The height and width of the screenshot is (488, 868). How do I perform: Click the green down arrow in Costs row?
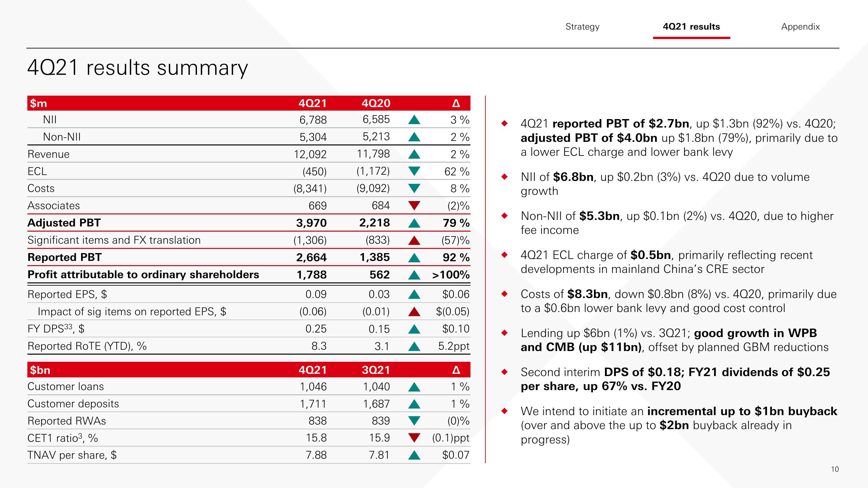(414, 188)
